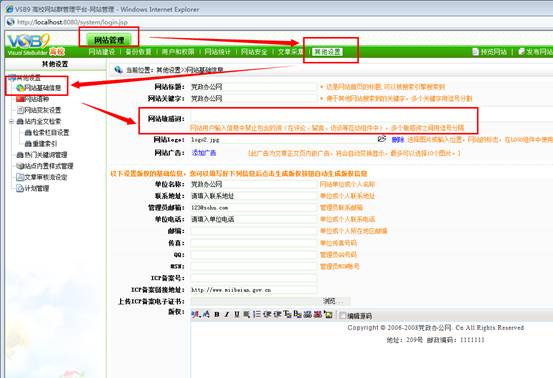Click into the 网站敏感词 input field
Viewport: 553px width, 378px height.
333,117
